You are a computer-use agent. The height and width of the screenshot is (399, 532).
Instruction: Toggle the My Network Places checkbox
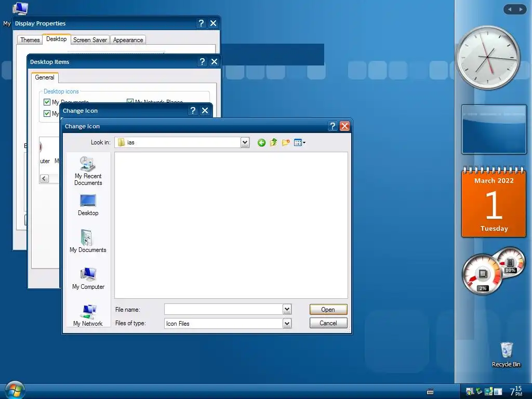(x=130, y=101)
